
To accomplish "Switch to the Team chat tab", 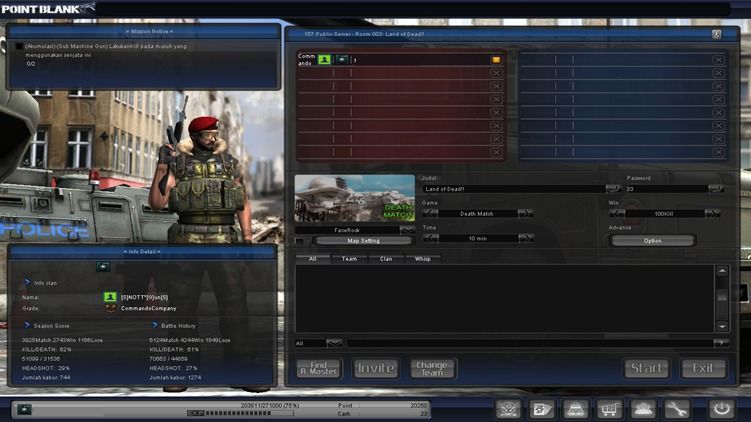I will pos(349,259).
